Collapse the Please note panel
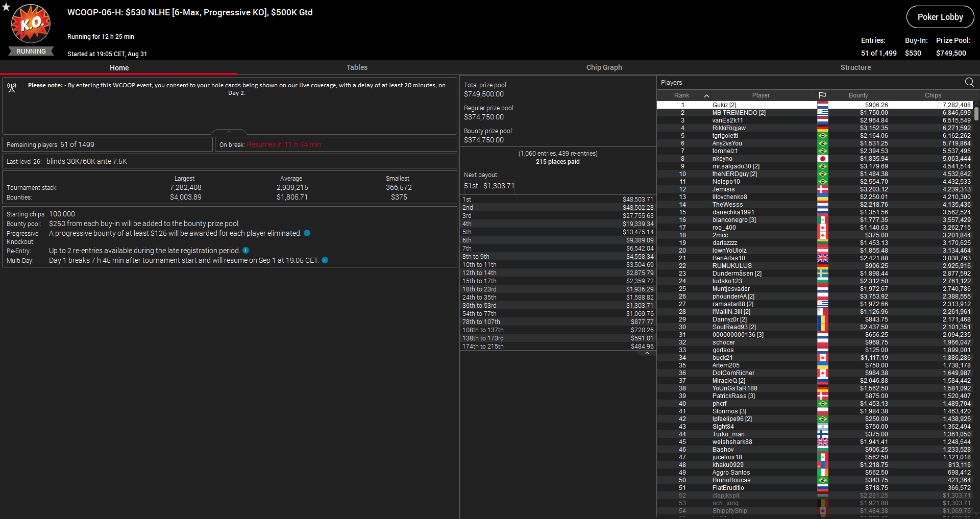This screenshot has height=519, width=980. click(x=229, y=132)
